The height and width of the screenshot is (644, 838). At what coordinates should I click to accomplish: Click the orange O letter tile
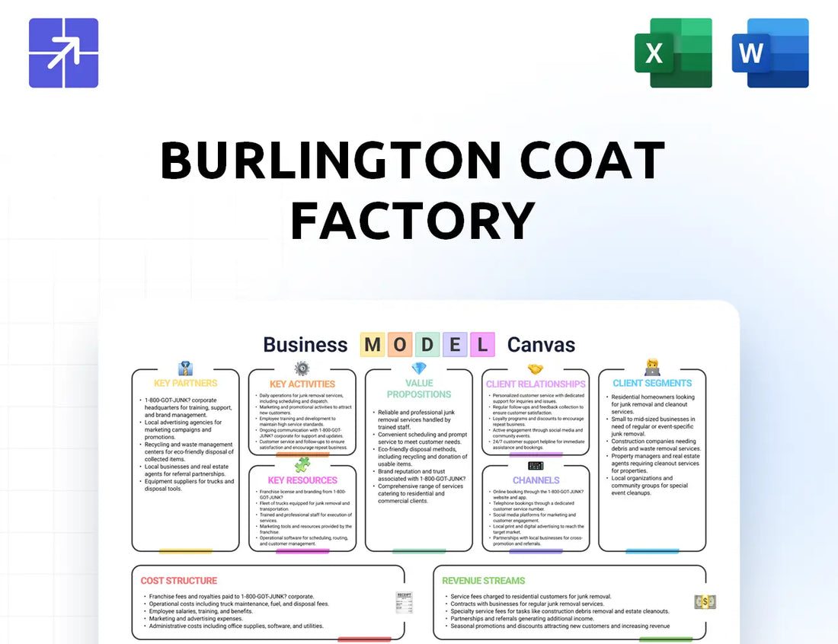pos(400,345)
